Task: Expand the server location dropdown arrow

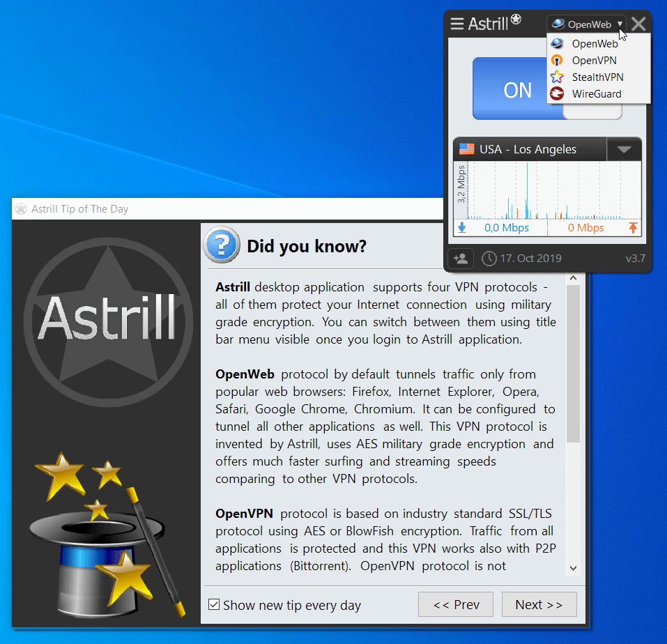Action: [x=624, y=149]
